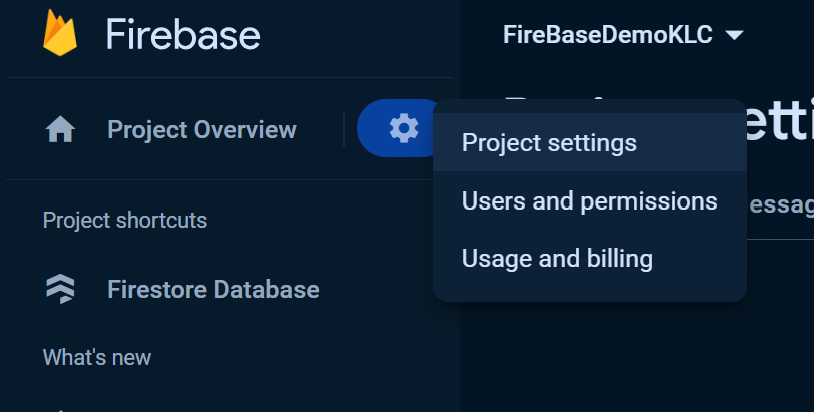This screenshot has width=814, height=412.
Task: Select Project settings from the menu
Action: pyautogui.click(x=549, y=143)
